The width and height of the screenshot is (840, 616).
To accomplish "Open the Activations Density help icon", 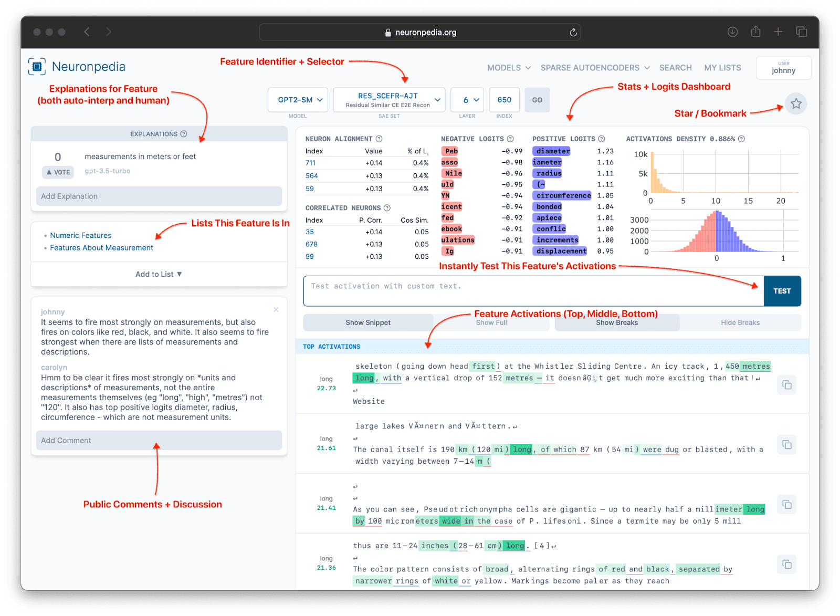I will click(x=741, y=139).
